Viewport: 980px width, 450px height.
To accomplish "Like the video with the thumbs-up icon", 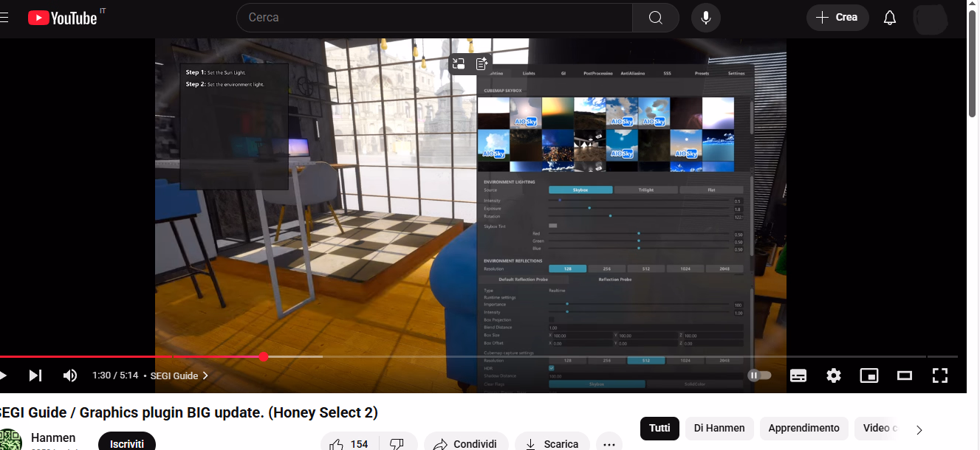I will pyautogui.click(x=337, y=444).
